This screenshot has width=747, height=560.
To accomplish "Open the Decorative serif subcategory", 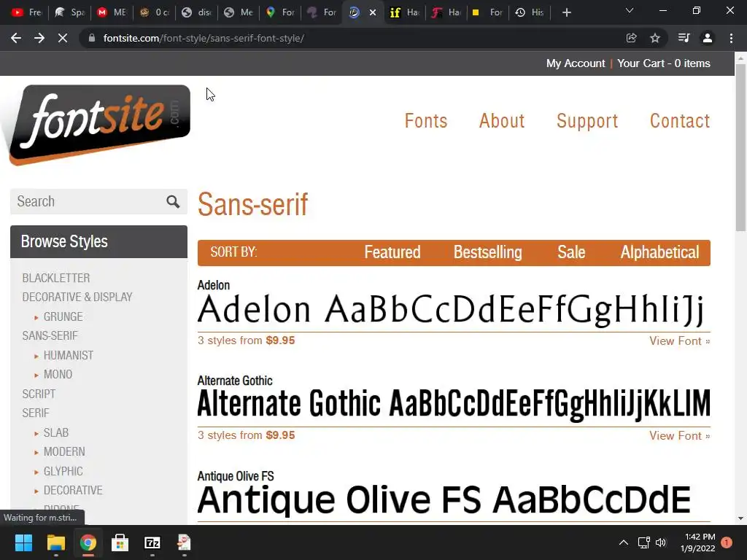I will pyautogui.click(x=73, y=490).
